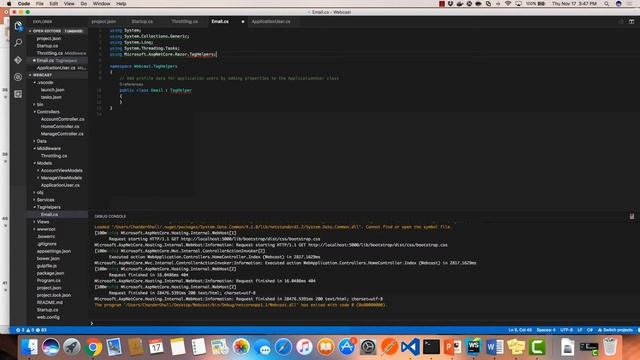Collapse the Controllers folder
Viewport: 640px width, 360px height.
click(48, 112)
